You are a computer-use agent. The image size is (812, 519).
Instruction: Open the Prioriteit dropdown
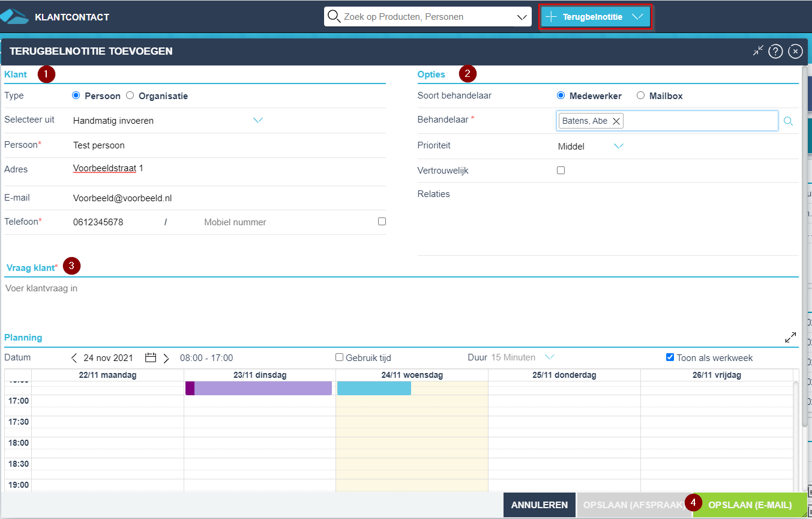click(x=618, y=147)
